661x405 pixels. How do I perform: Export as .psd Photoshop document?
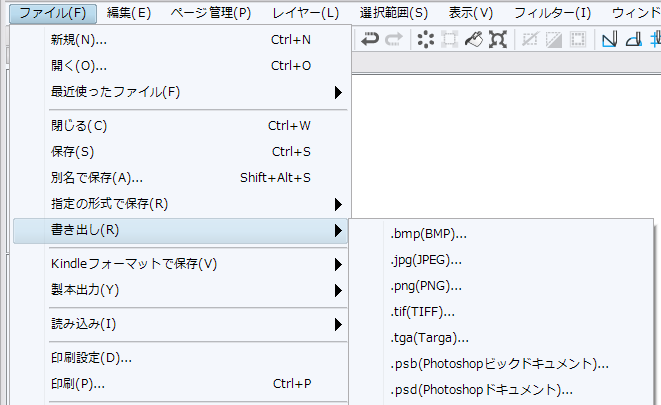click(481, 390)
